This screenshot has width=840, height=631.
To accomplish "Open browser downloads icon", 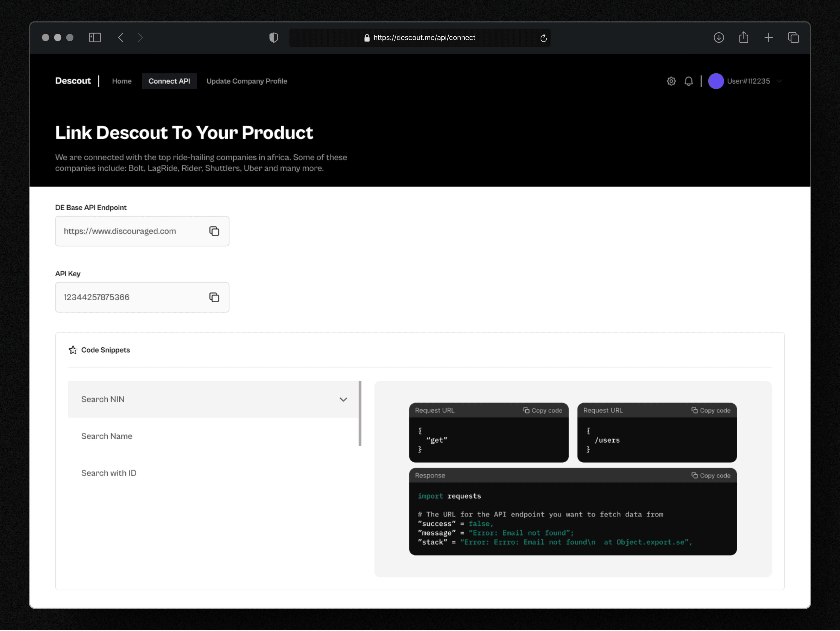I will point(719,38).
